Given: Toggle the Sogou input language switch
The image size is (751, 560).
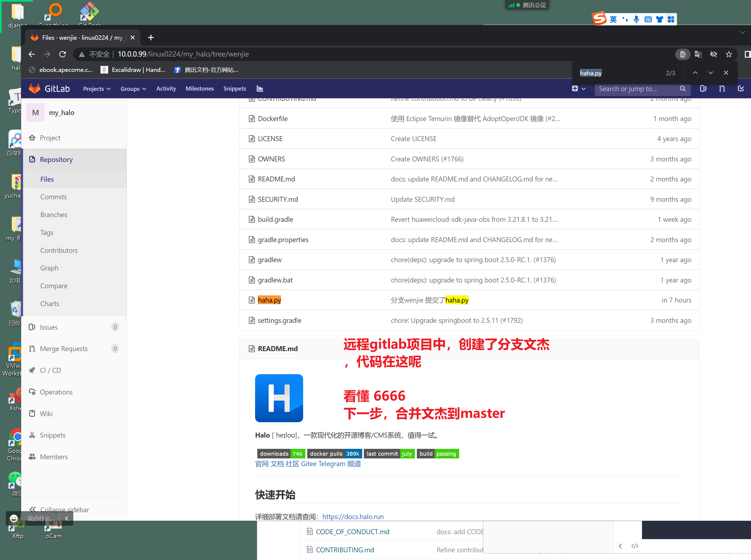Looking at the screenshot, I should [x=613, y=19].
